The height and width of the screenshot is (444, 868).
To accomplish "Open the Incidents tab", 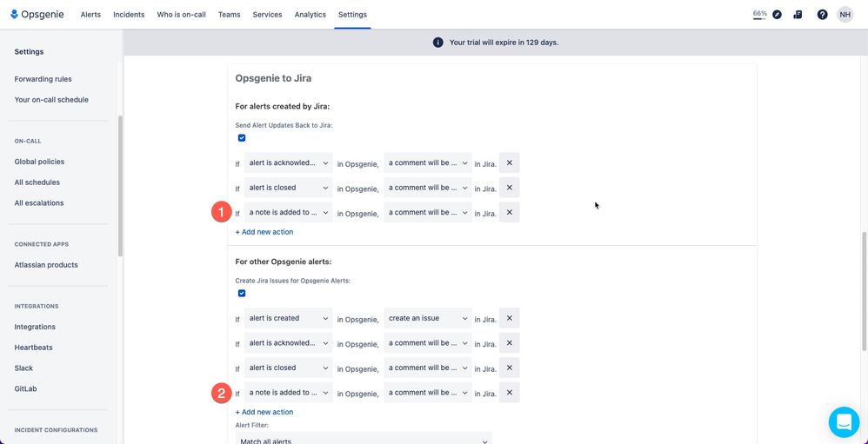I will pos(129,15).
